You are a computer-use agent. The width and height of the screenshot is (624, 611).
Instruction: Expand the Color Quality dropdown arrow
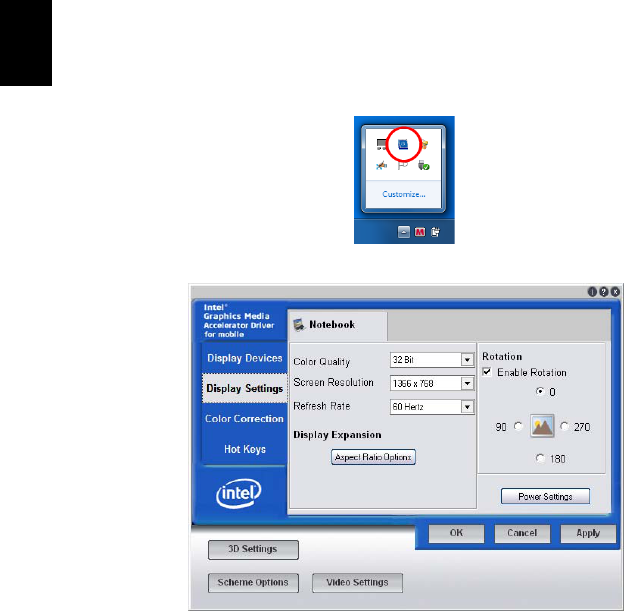[x=467, y=360]
